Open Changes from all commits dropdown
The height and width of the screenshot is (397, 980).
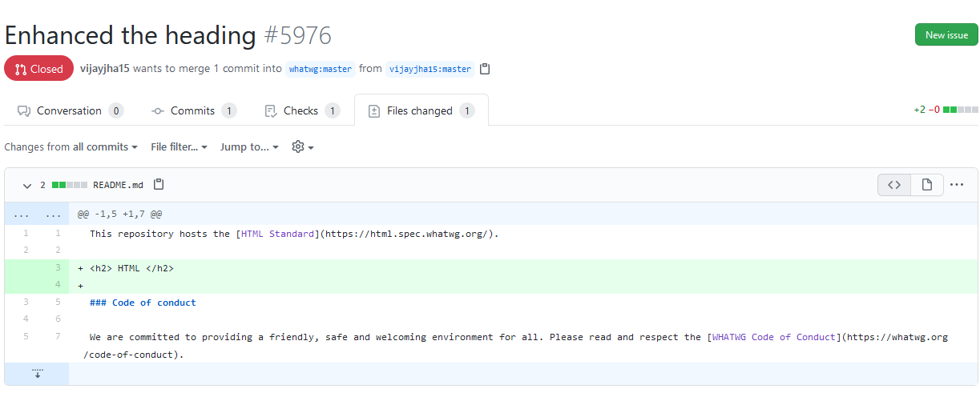click(71, 146)
